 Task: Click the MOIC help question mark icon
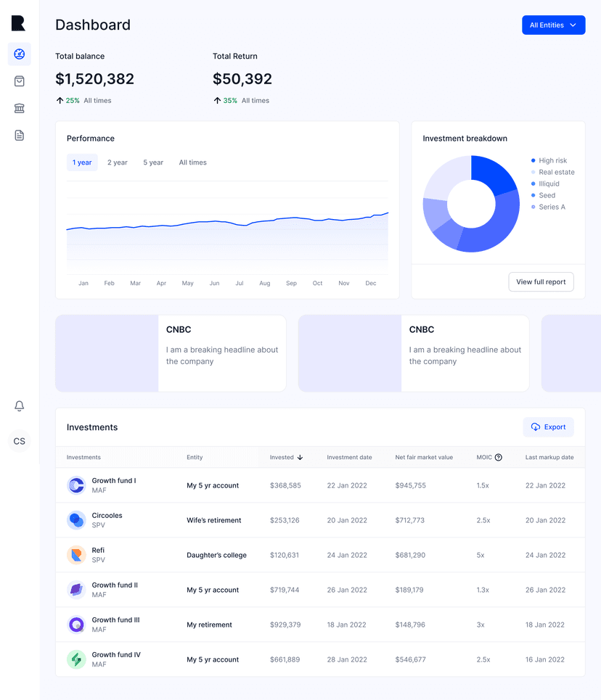pyautogui.click(x=499, y=458)
